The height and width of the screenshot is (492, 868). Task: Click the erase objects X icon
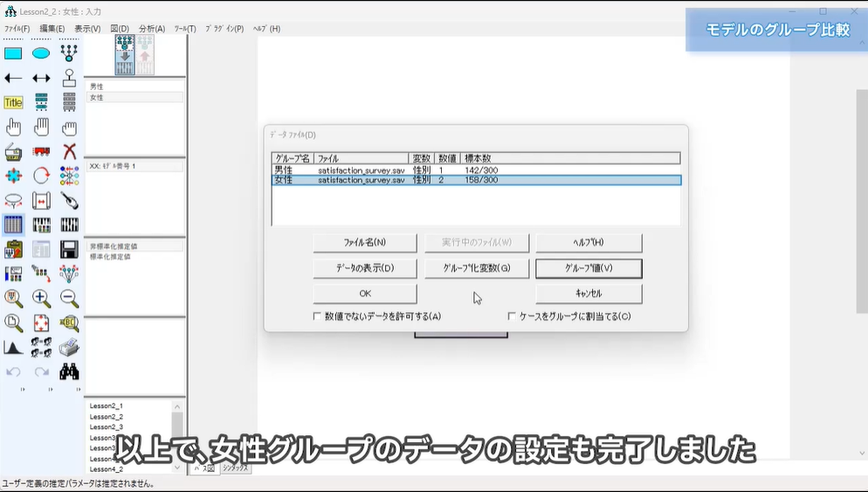tap(69, 152)
